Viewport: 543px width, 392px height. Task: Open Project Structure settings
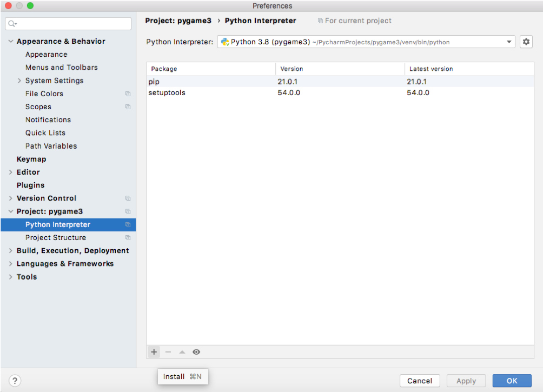coord(56,238)
